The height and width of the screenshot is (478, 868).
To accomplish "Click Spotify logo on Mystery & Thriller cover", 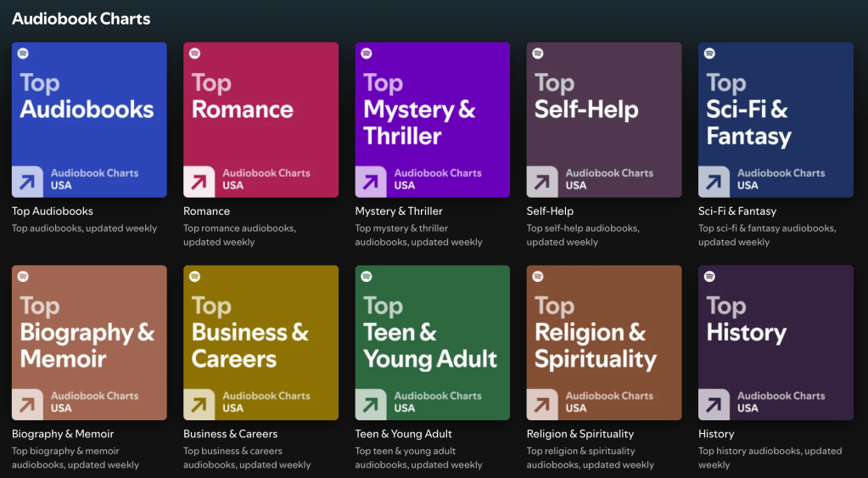I will point(367,53).
